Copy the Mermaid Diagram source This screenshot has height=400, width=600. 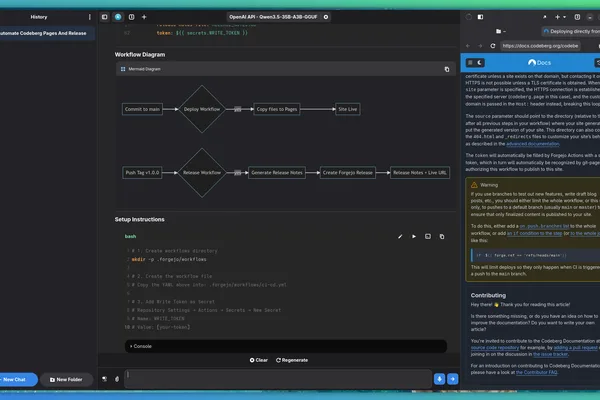[x=447, y=69]
